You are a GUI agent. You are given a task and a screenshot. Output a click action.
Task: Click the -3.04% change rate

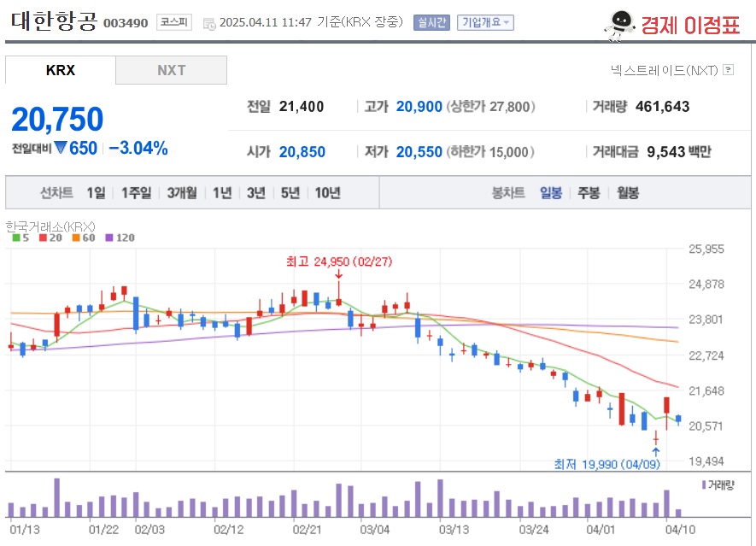point(138,148)
